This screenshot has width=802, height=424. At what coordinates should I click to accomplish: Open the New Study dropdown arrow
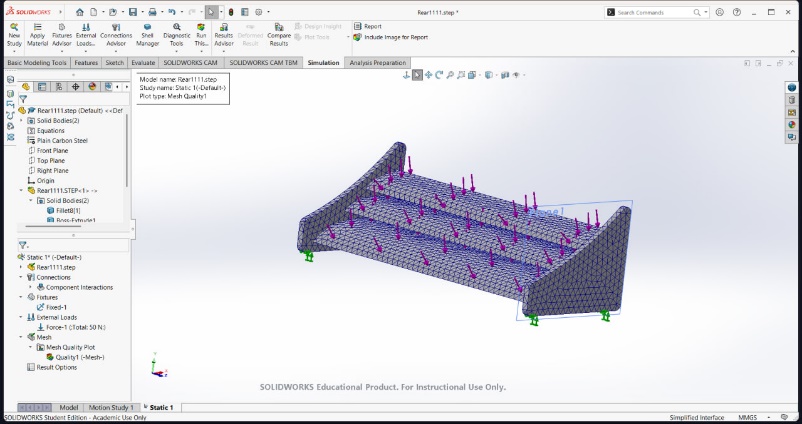pos(14,51)
